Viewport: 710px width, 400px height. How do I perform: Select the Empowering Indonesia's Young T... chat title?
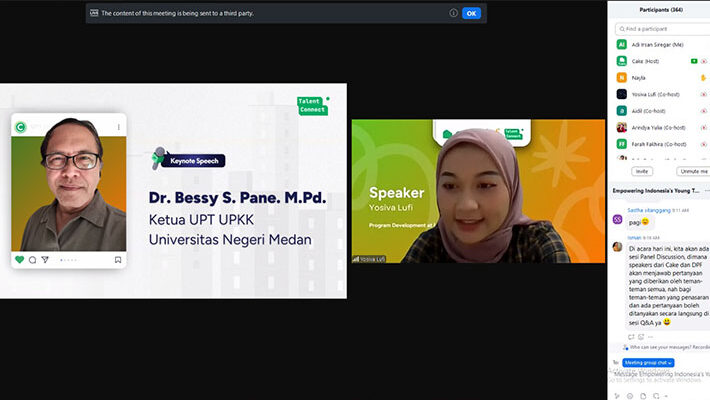(660, 189)
